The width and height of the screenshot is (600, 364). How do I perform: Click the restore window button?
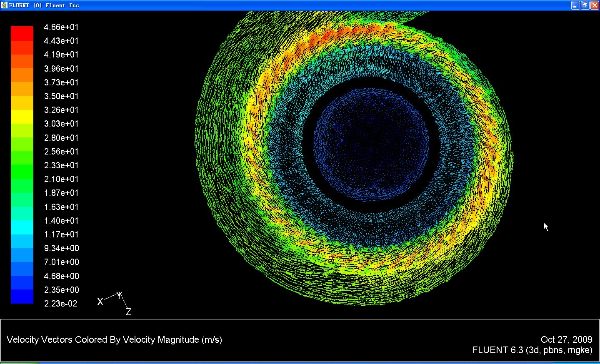[585, 5]
